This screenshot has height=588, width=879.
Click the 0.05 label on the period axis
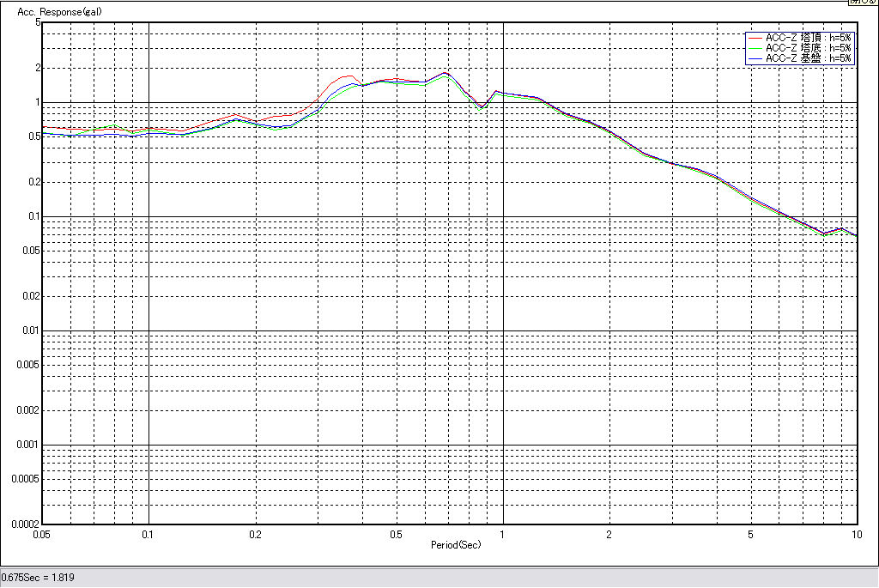pos(41,535)
